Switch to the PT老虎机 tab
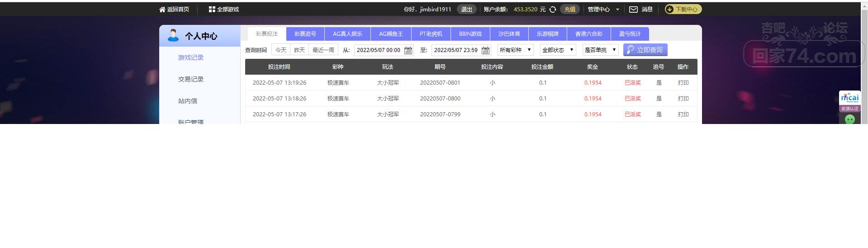 point(431,34)
